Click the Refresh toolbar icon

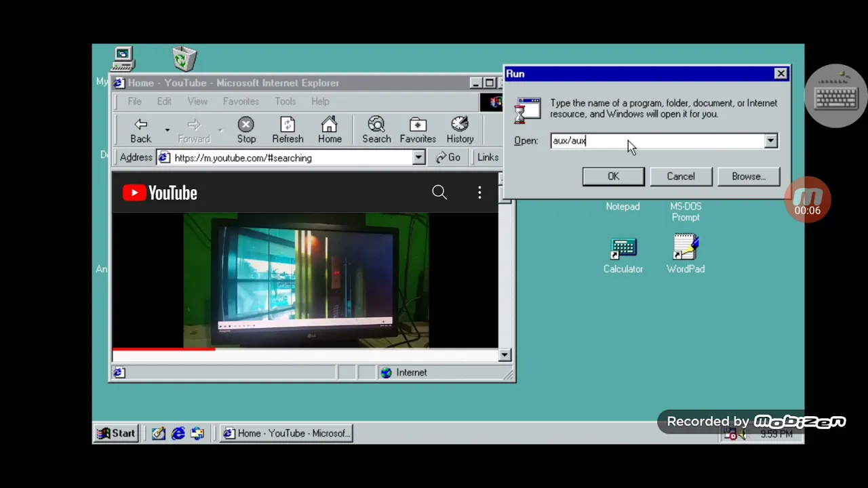pos(288,130)
